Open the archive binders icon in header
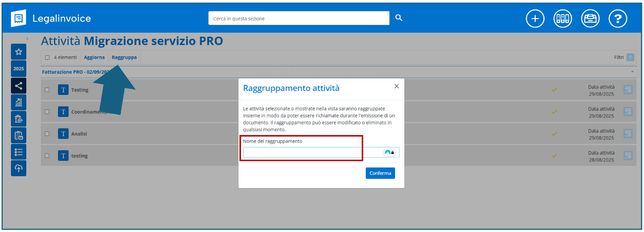644x232 pixels. click(x=563, y=19)
